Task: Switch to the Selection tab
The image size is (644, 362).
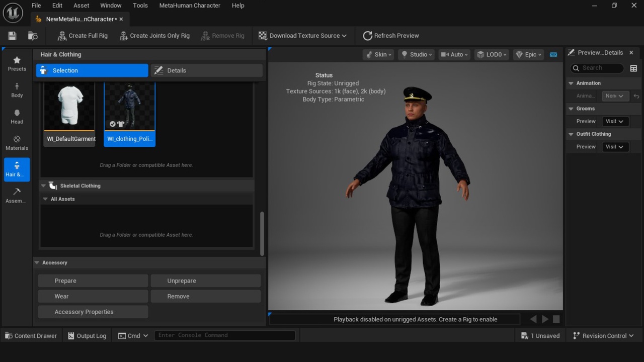Action: 92,70
